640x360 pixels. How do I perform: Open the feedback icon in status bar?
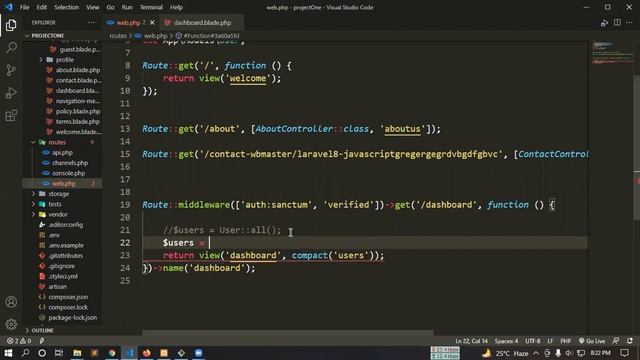tap(616, 341)
